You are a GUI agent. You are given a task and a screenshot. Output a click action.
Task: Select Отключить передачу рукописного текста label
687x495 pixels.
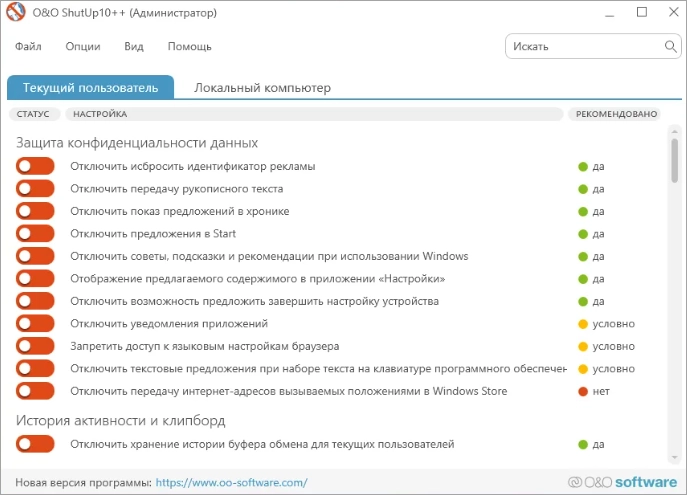click(x=177, y=189)
